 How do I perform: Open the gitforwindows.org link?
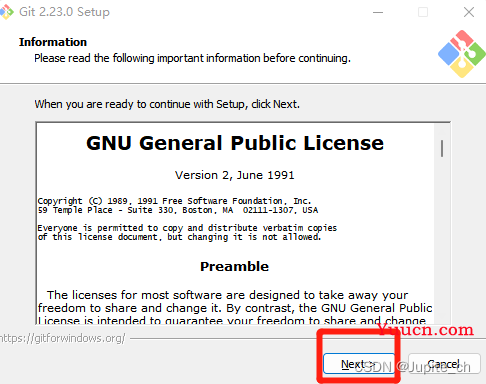(63, 338)
